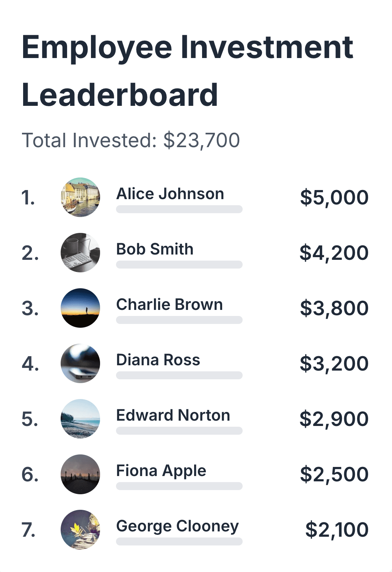Screen dimensions: 392x572
Task: Select the Bob Smith name
Action: pos(155,249)
